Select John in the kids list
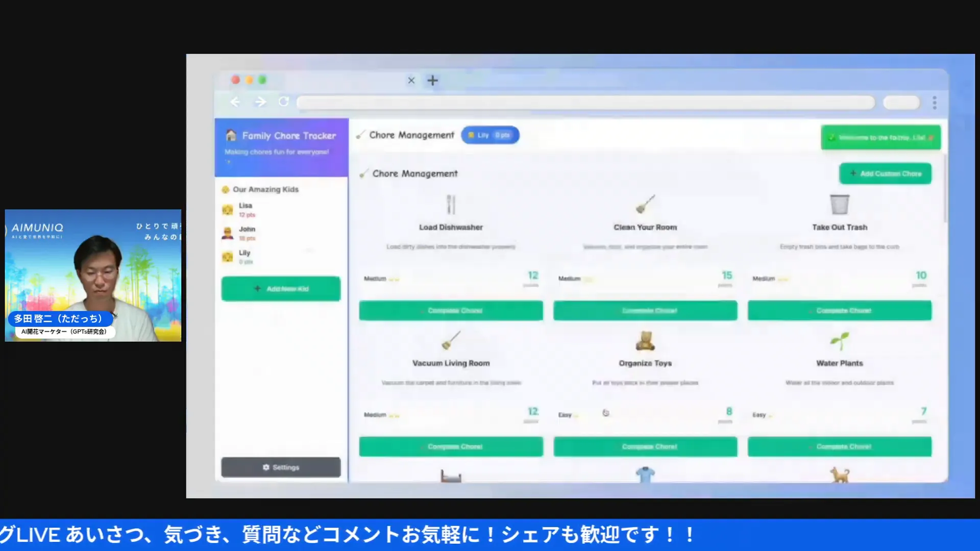Viewport: 980px width, 551px height. [x=247, y=233]
